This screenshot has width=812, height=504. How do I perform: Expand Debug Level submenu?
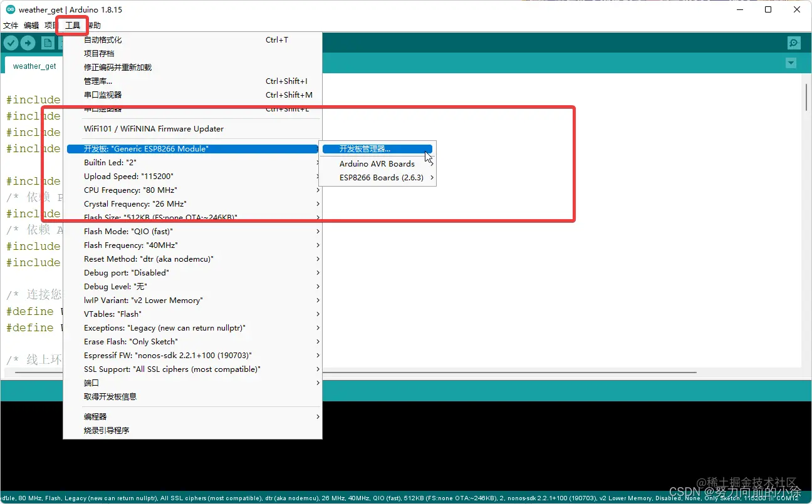coord(192,286)
